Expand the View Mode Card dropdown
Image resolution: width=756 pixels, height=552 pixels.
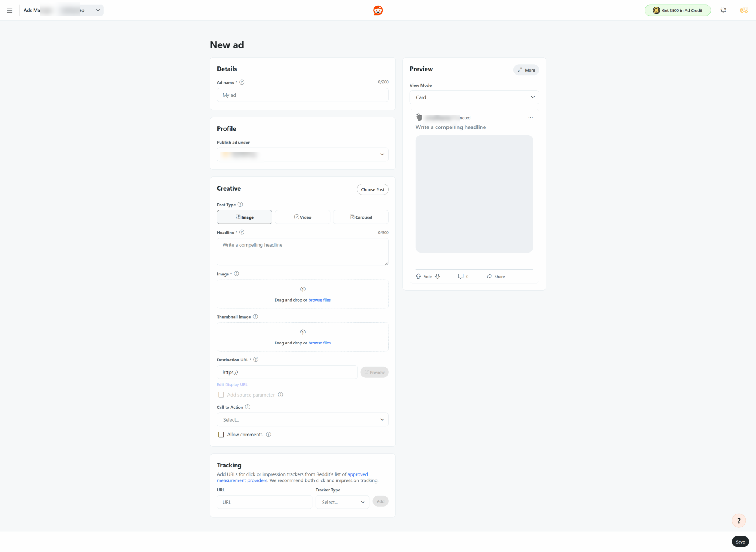tap(474, 97)
